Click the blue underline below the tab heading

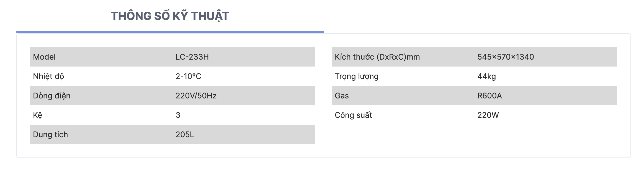(170, 32)
